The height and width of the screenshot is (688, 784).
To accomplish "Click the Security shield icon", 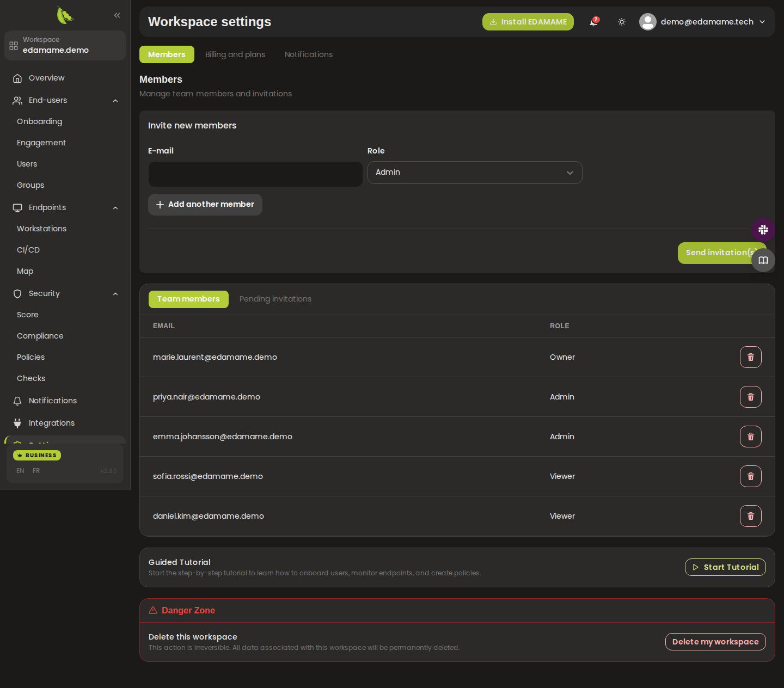I will click(17, 294).
